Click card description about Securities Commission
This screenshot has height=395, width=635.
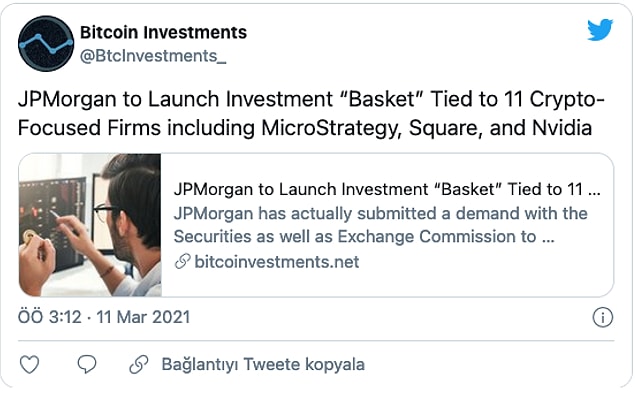coord(364,237)
